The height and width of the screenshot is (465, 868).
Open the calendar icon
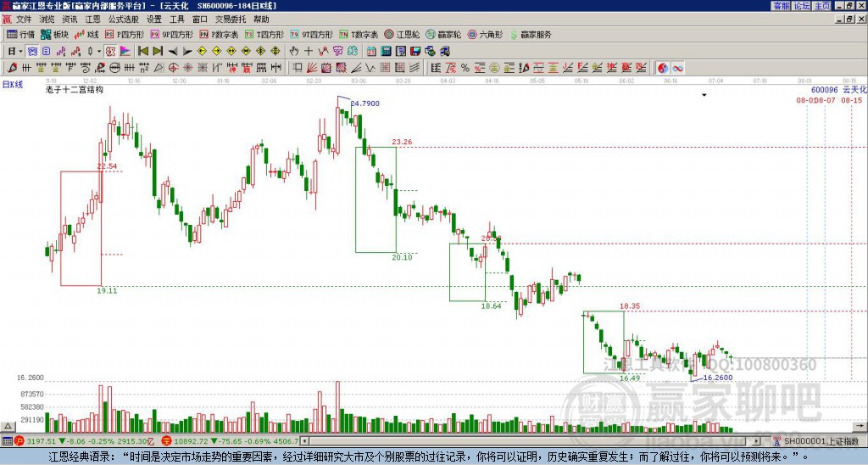point(371,52)
